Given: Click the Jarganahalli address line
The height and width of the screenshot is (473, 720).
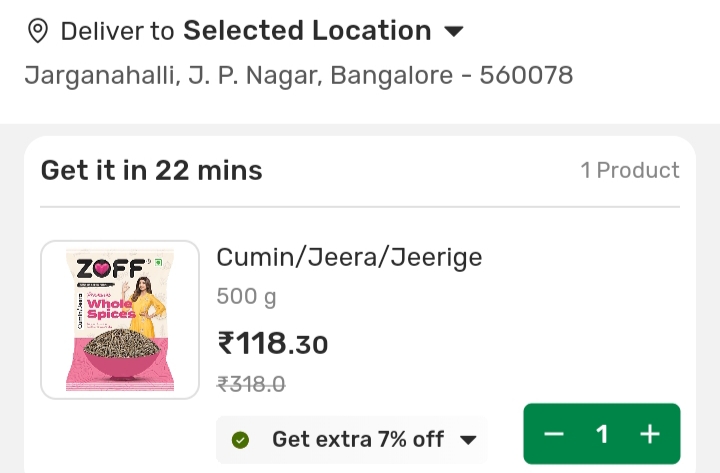Looking at the screenshot, I should [298, 76].
